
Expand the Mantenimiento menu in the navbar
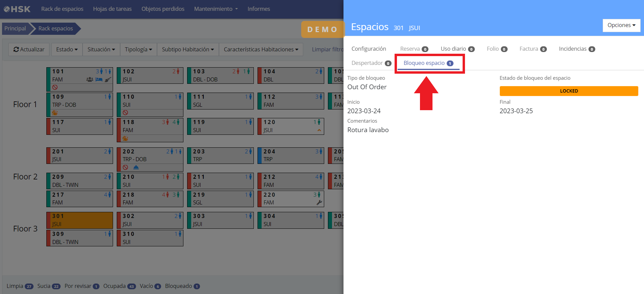click(216, 9)
